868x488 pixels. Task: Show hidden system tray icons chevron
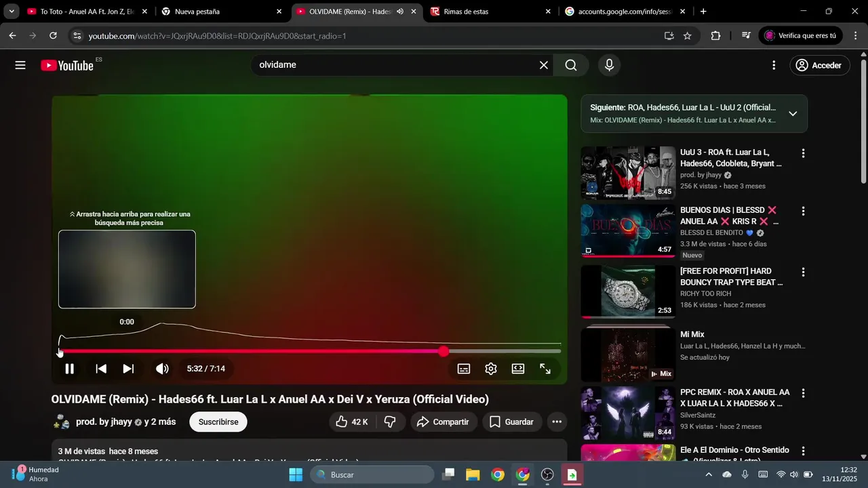pyautogui.click(x=709, y=474)
